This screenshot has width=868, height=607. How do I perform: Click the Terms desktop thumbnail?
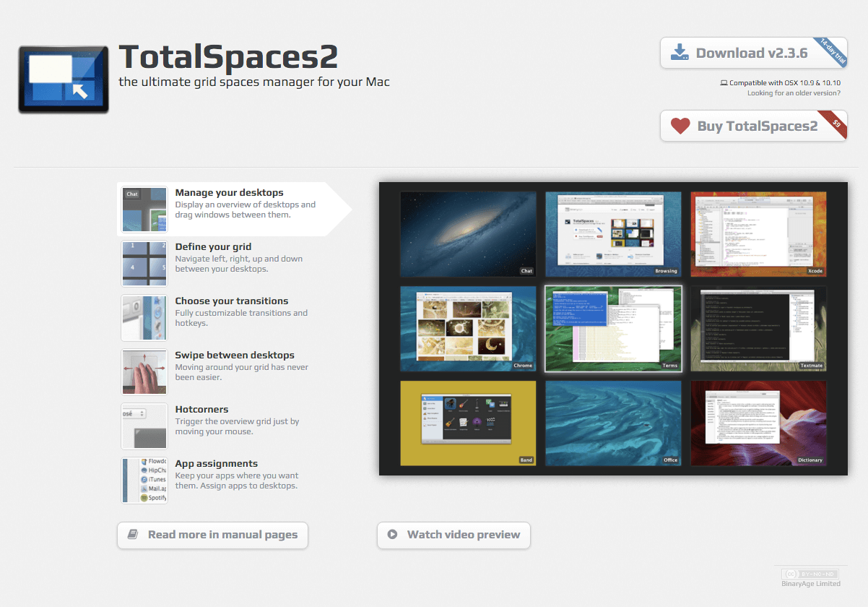click(x=613, y=329)
